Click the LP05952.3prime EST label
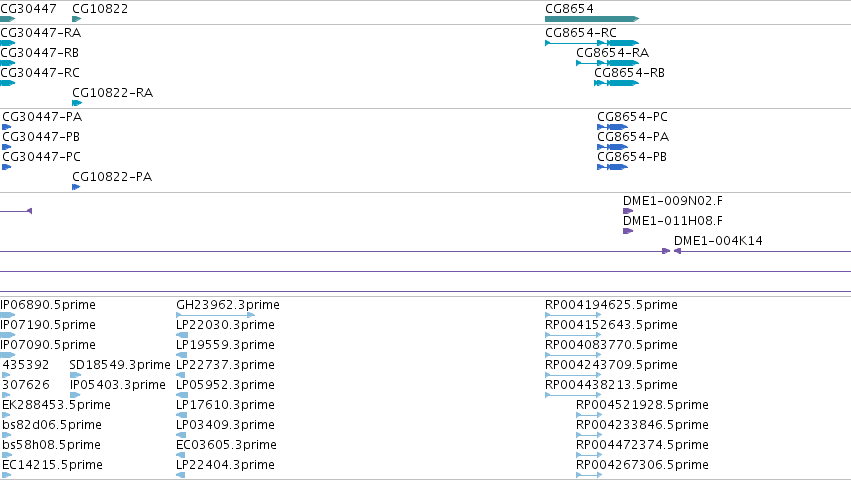Screen dimensions: 851x480 (225, 385)
